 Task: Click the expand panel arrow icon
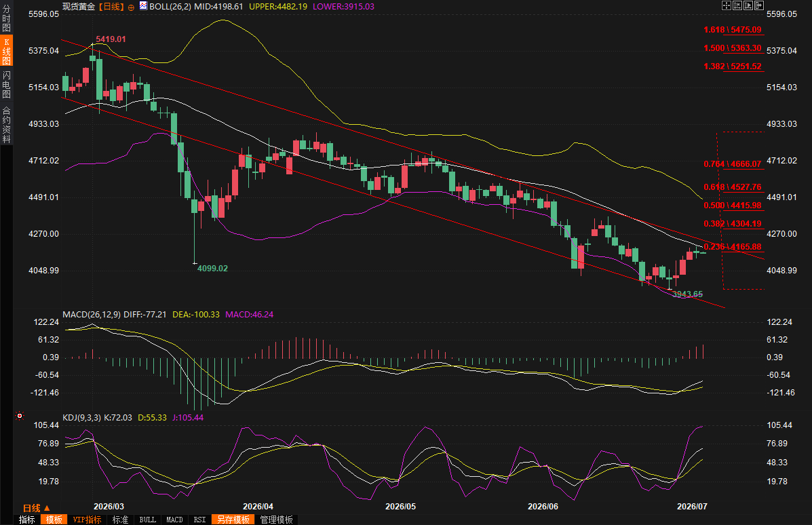[x=759, y=5]
